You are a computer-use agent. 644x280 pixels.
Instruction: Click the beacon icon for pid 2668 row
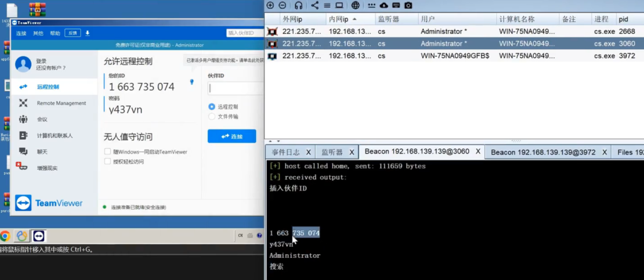tap(272, 31)
